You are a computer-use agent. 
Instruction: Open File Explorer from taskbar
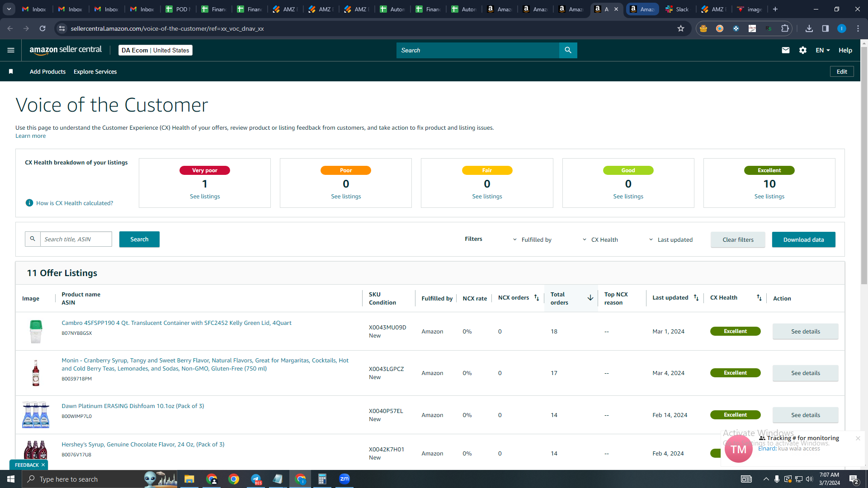[x=189, y=479]
